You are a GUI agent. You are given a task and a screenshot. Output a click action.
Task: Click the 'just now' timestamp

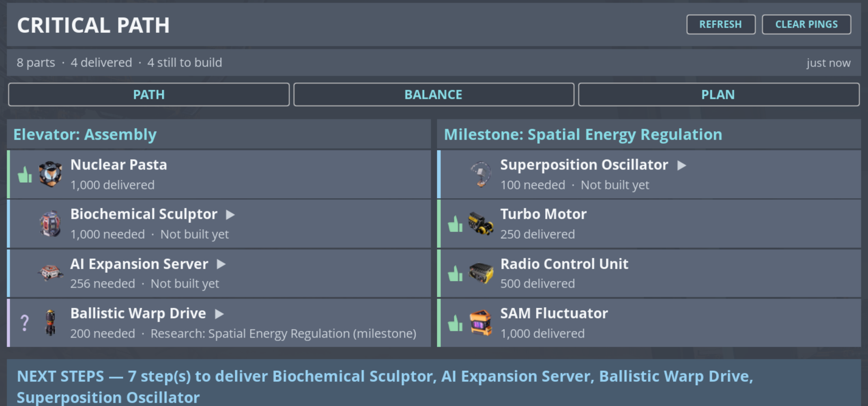[828, 63]
